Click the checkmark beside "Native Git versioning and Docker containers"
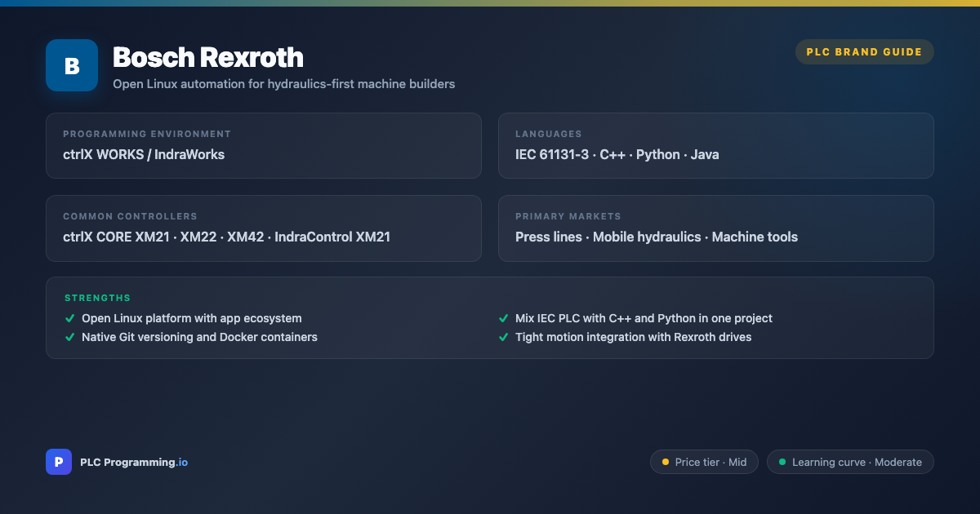The image size is (980, 514). (x=70, y=337)
